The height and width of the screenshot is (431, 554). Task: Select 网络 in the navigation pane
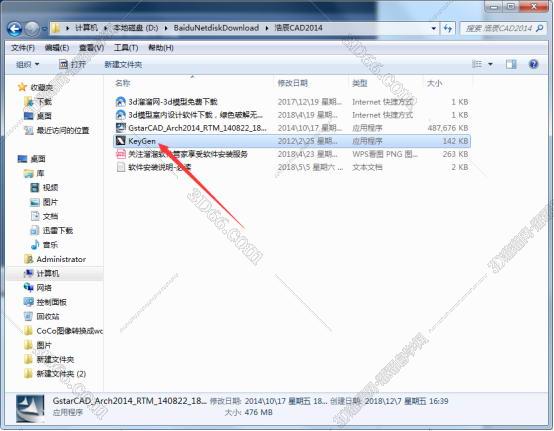[38, 288]
